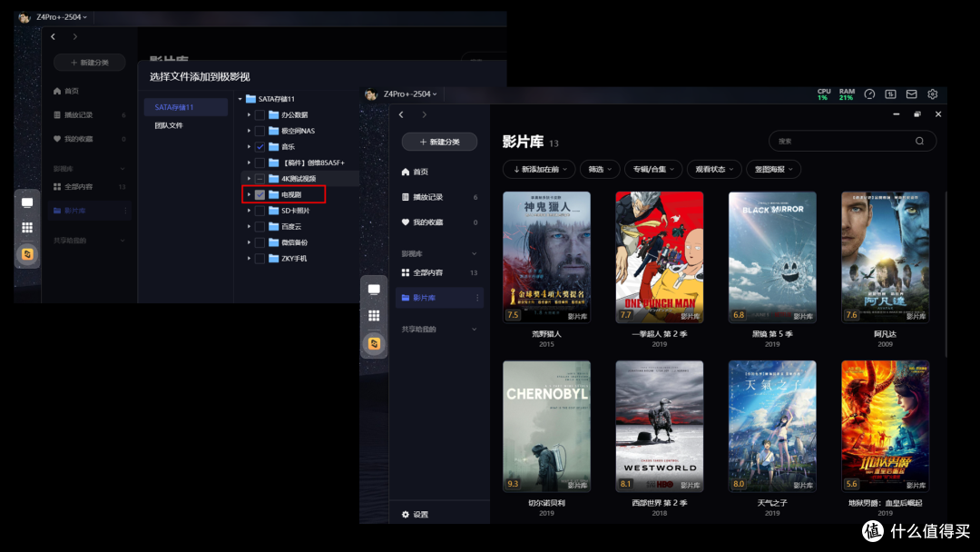Open the 切尔诺贝利 Chernobyl poster

(x=547, y=426)
